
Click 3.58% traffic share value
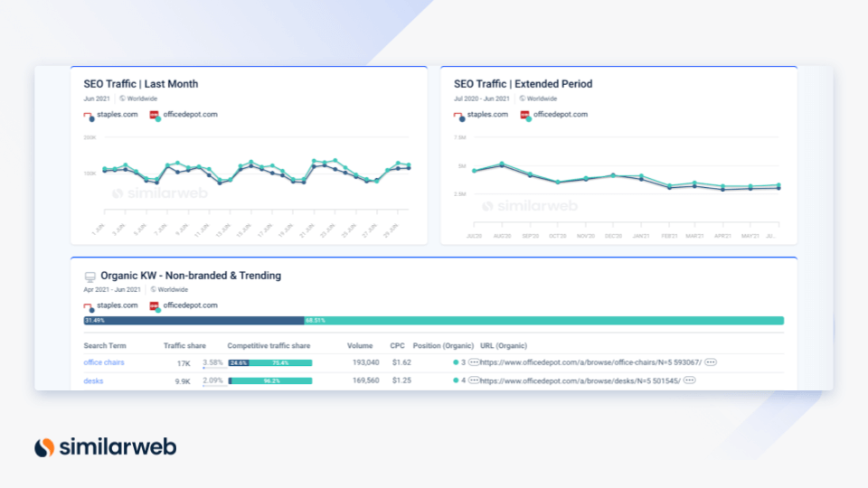tap(212, 363)
